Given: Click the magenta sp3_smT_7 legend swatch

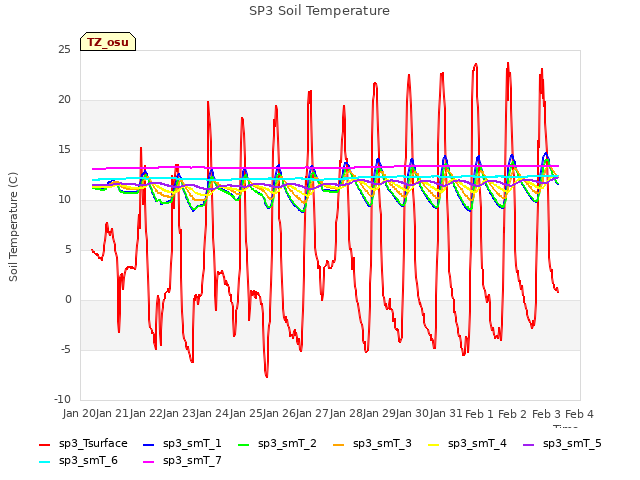Looking at the screenshot, I should pos(149,462).
